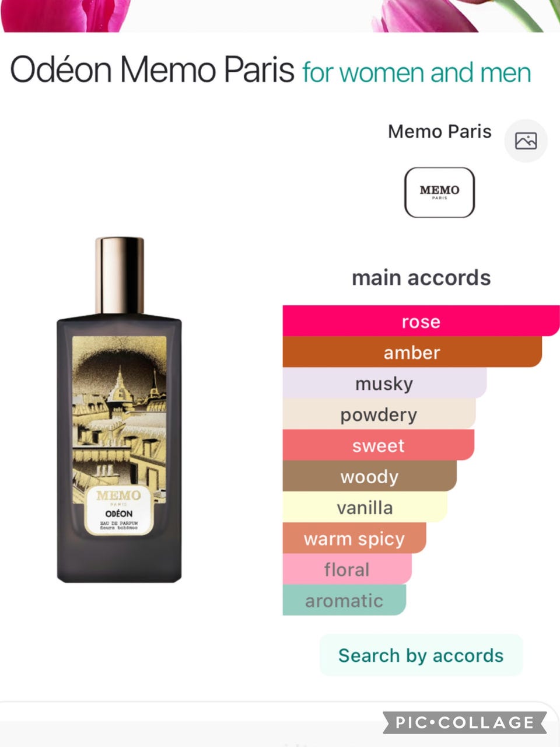Click the Odéon Memo Paris title
Image resolution: width=560 pixels, height=747 pixels.
tap(152, 69)
